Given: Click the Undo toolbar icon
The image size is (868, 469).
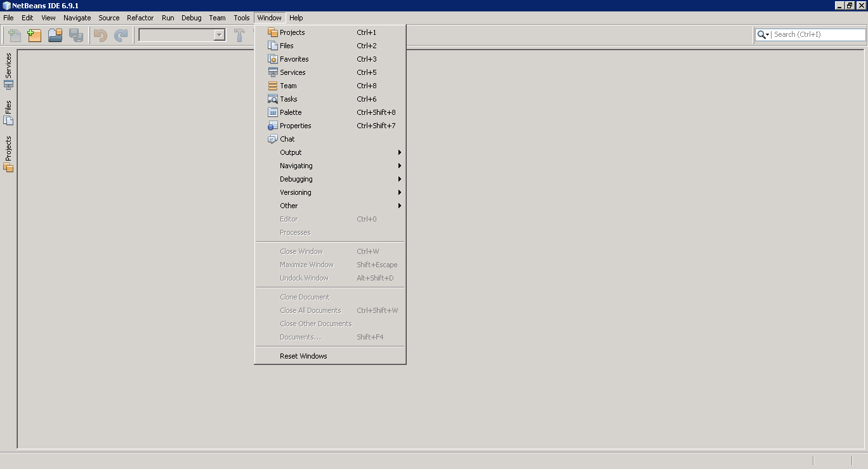Looking at the screenshot, I should pyautogui.click(x=100, y=35).
